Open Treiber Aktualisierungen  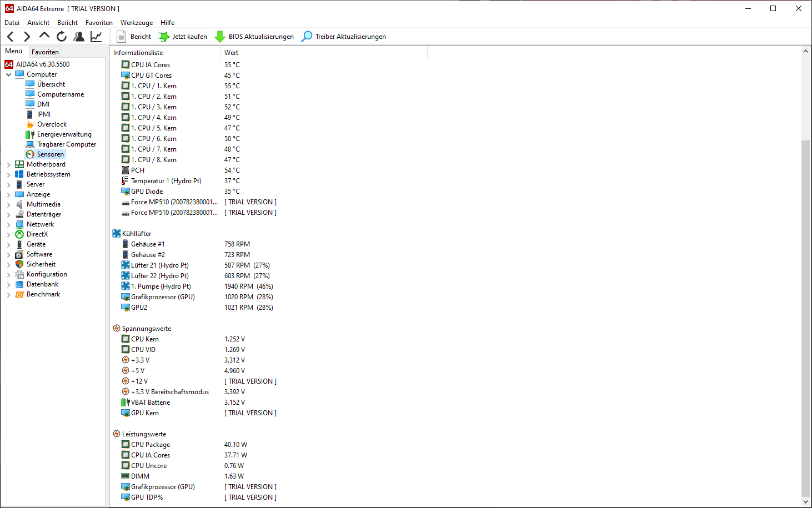[x=344, y=37]
